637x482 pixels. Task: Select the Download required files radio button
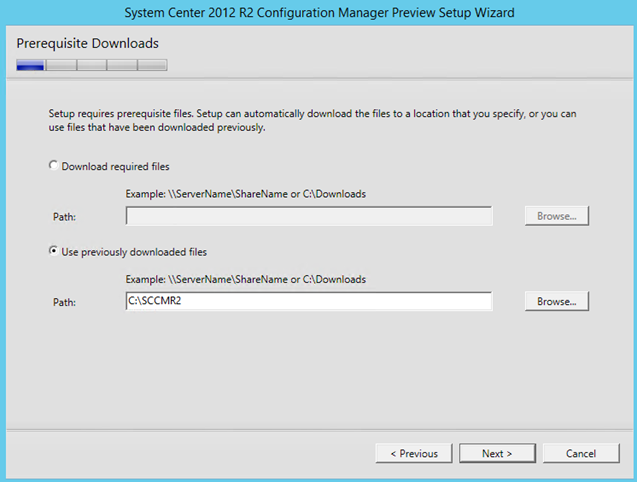point(53,165)
